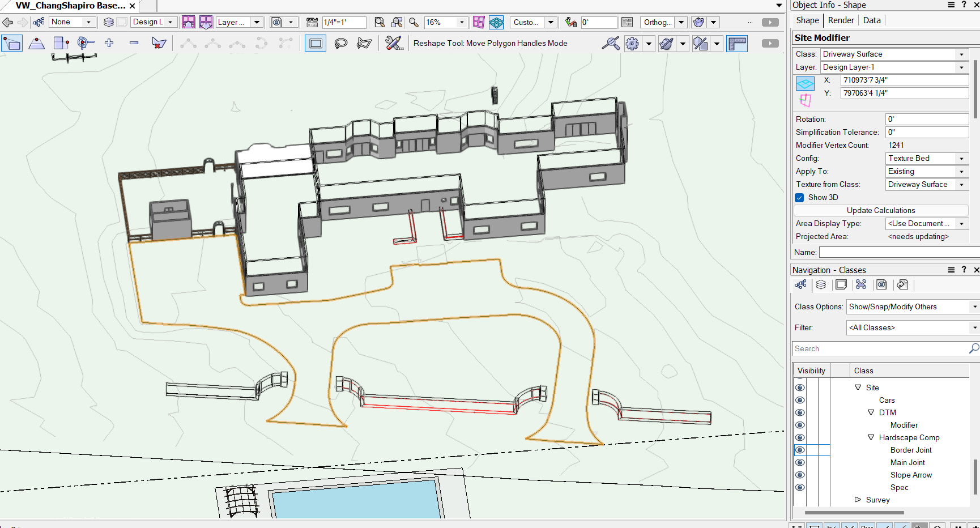Collapse the Hardscape Comp class tree
The height and width of the screenshot is (528, 980).
click(x=871, y=437)
